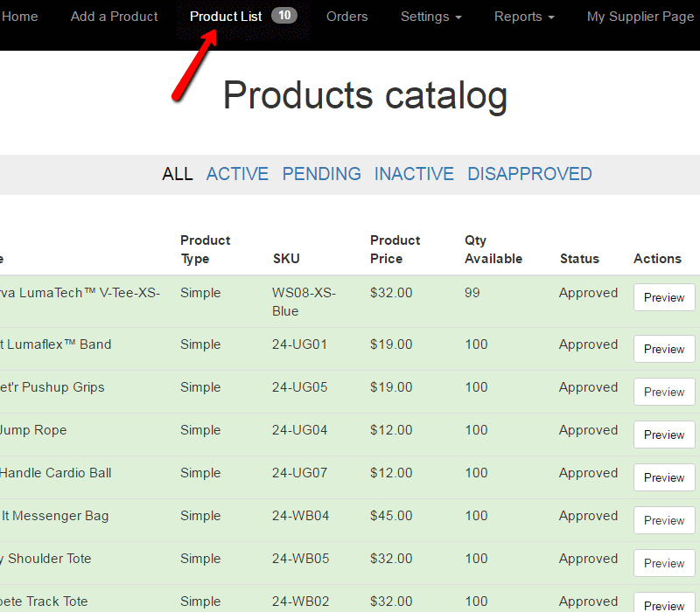Viewport: 700px width, 612px height.
Task: Filter catalog by PENDING products
Action: click(x=321, y=174)
